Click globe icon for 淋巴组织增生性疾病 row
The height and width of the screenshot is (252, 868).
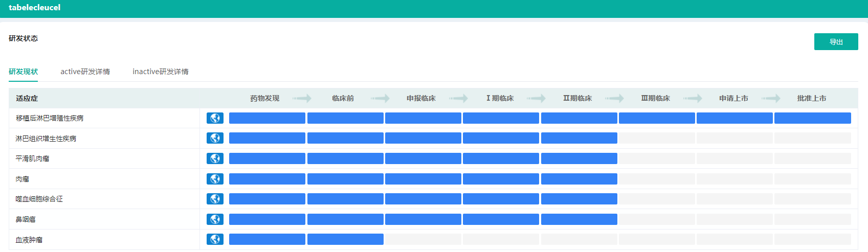215,138
